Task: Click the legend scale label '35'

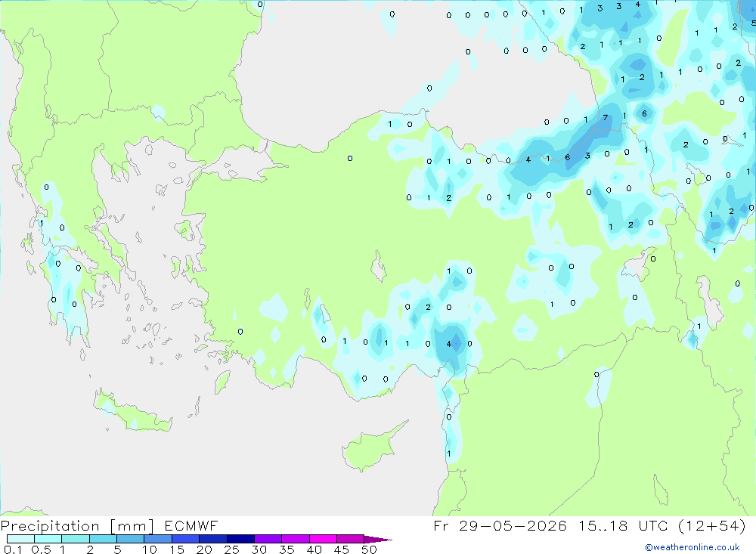Action: pyautogui.click(x=287, y=549)
